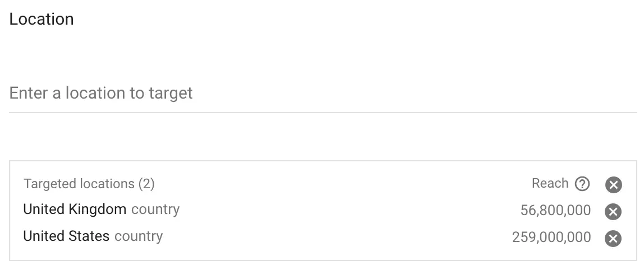Image resolution: width=644 pixels, height=270 pixels.
Task: Remove United States from targeted locations
Action: 613,239
